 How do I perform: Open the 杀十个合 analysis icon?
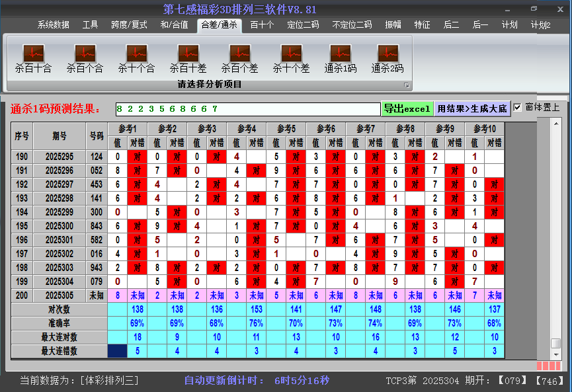pos(136,53)
